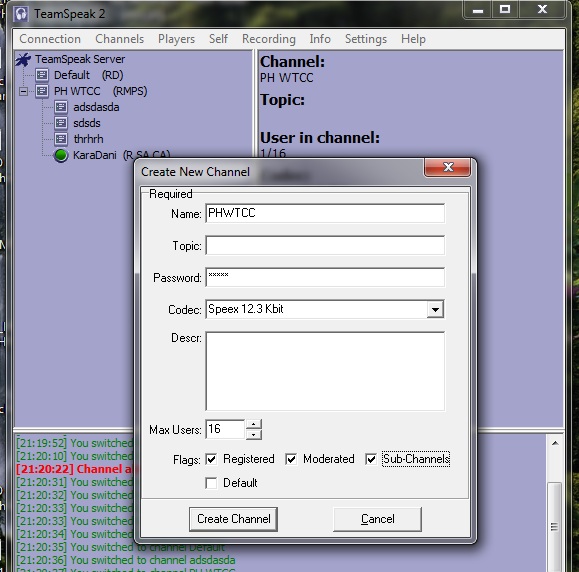The width and height of the screenshot is (579, 572).
Task: Open the Self menu
Action: pos(218,39)
